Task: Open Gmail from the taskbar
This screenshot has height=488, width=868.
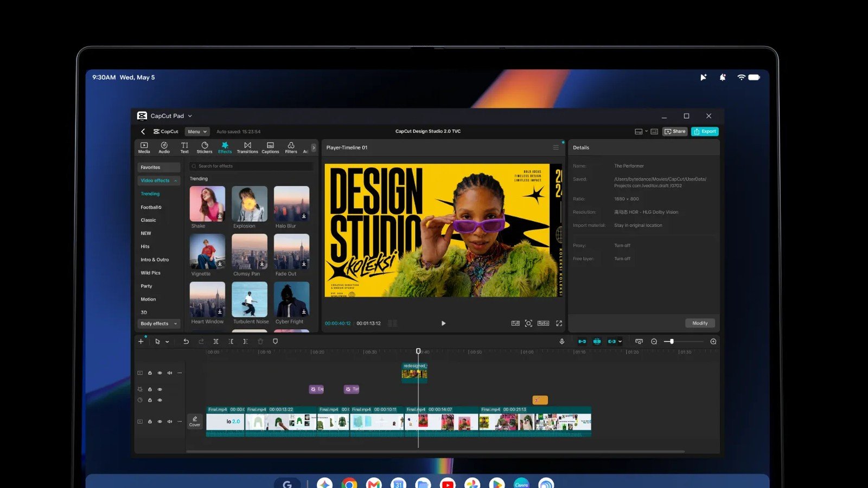Action: click(x=374, y=484)
